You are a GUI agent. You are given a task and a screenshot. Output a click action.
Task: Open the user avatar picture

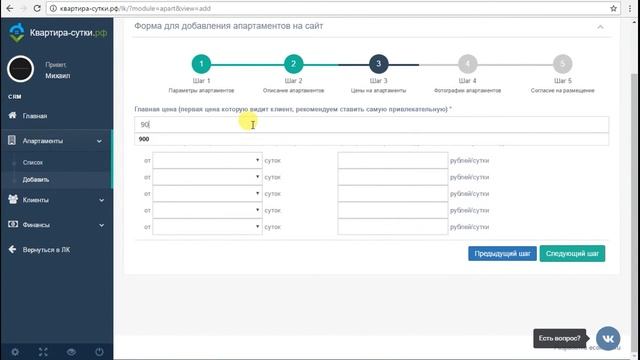[x=20, y=69]
